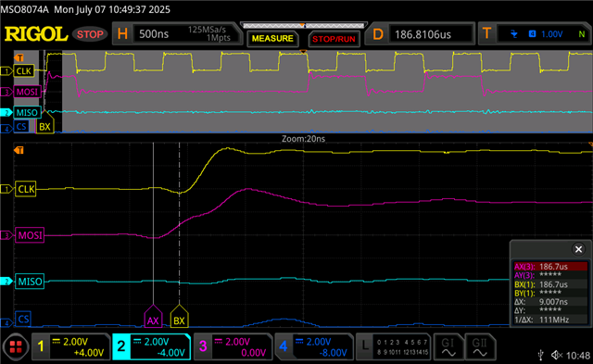The width and height of the screenshot is (593, 364).
Task: Click the trigger falling edge icon
Action: click(x=513, y=34)
